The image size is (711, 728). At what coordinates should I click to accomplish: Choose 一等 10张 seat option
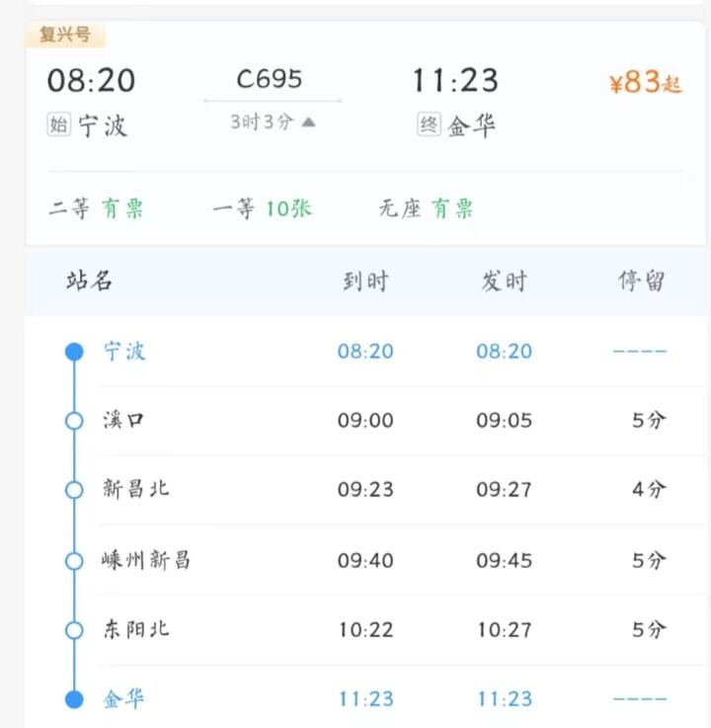263,208
